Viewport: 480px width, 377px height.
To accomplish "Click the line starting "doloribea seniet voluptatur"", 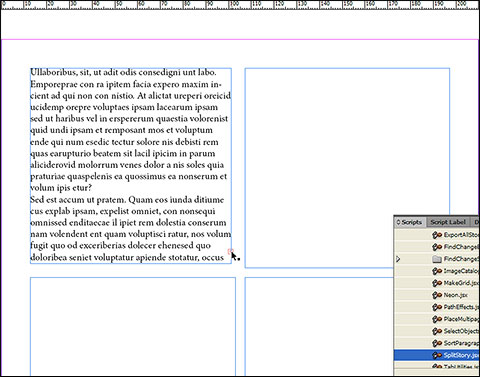I will (127, 258).
